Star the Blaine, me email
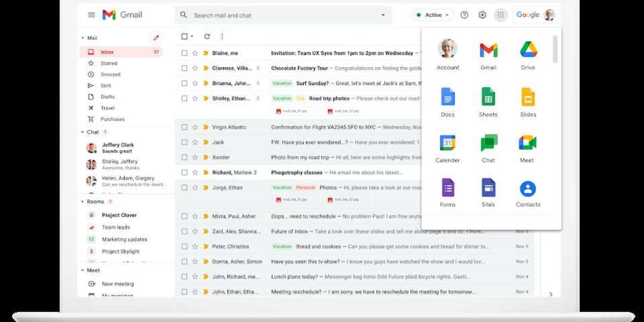644x322 pixels. tap(195, 53)
